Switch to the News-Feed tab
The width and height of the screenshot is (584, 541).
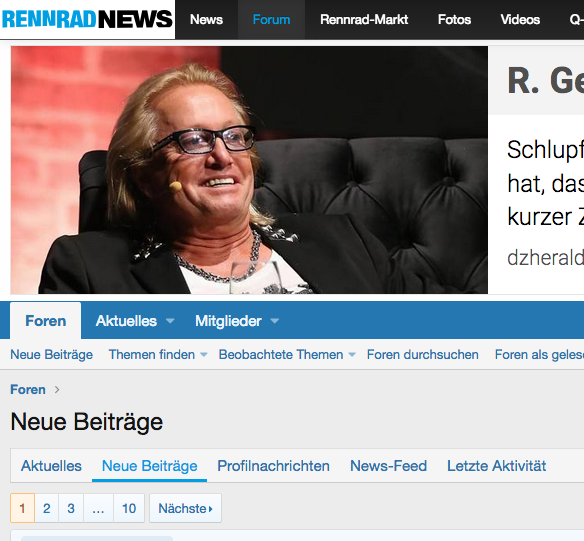[388, 466]
